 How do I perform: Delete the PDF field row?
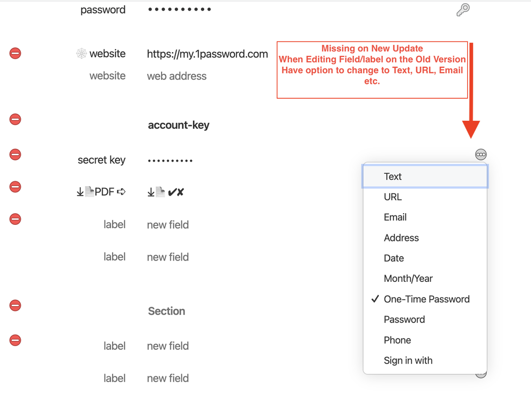(15, 187)
